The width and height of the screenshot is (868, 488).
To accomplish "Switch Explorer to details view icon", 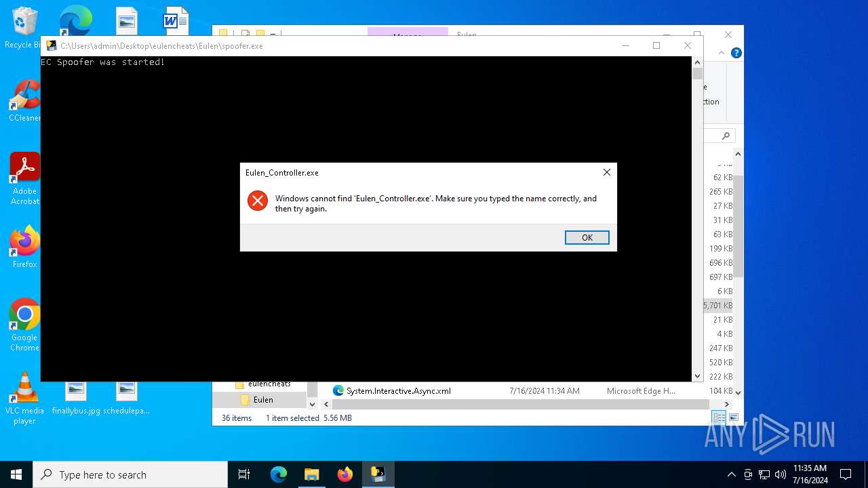I will pos(719,418).
